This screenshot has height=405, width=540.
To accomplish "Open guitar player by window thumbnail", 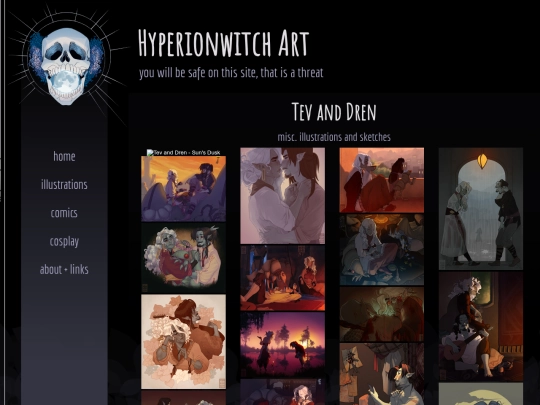I will 481,326.
